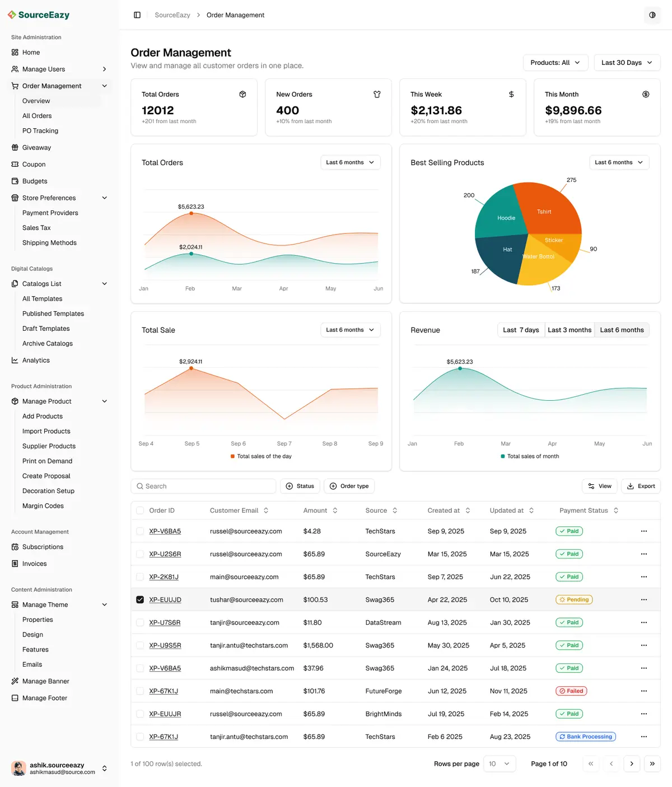
Task: Toggle the sidebar panel icon
Action: [x=137, y=15]
